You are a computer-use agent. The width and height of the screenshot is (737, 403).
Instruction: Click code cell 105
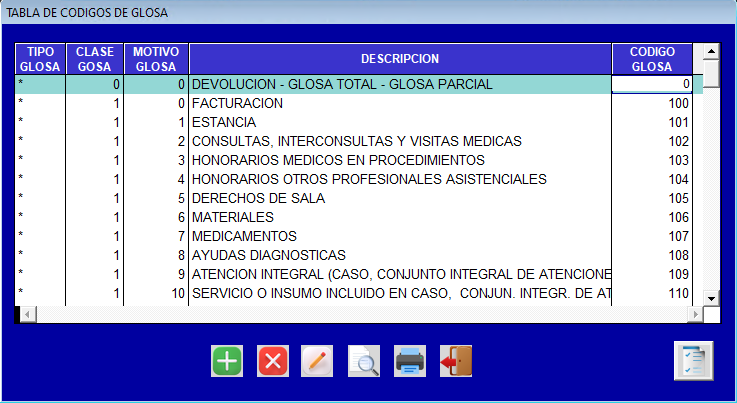pyautogui.click(x=652, y=198)
